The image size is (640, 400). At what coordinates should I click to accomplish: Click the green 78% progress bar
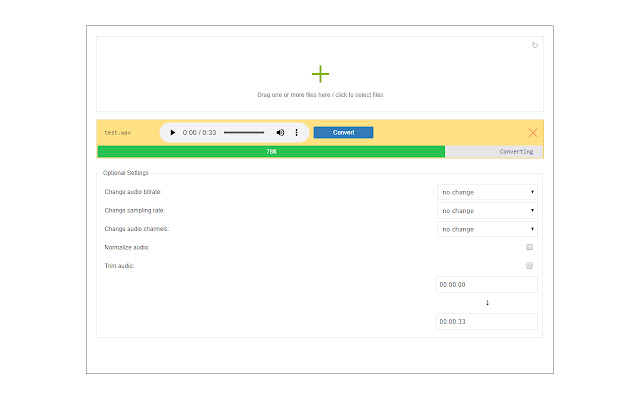point(271,152)
